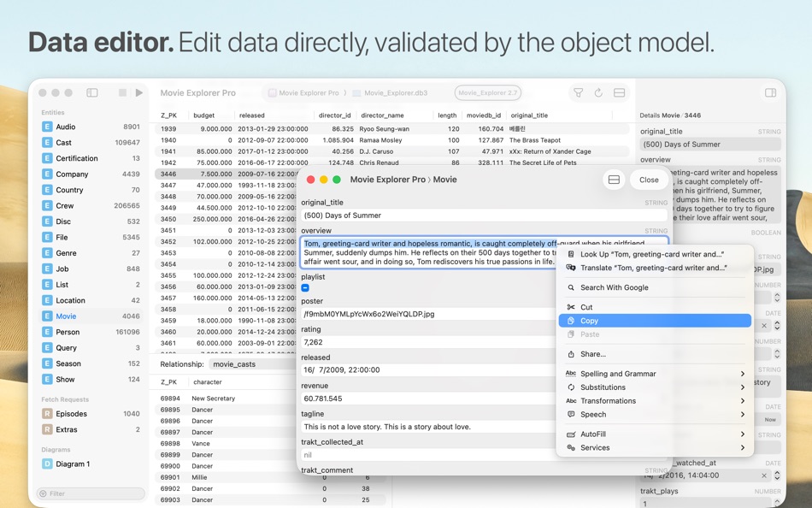The height and width of the screenshot is (508, 812).
Task: Click the Filter field in sidebar
Action: [x=91, y=494]
